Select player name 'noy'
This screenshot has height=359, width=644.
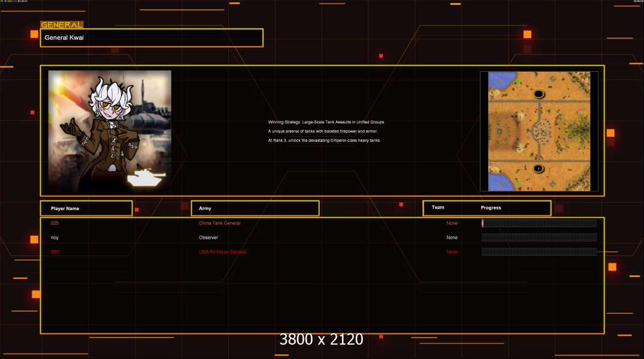point(55,238)
